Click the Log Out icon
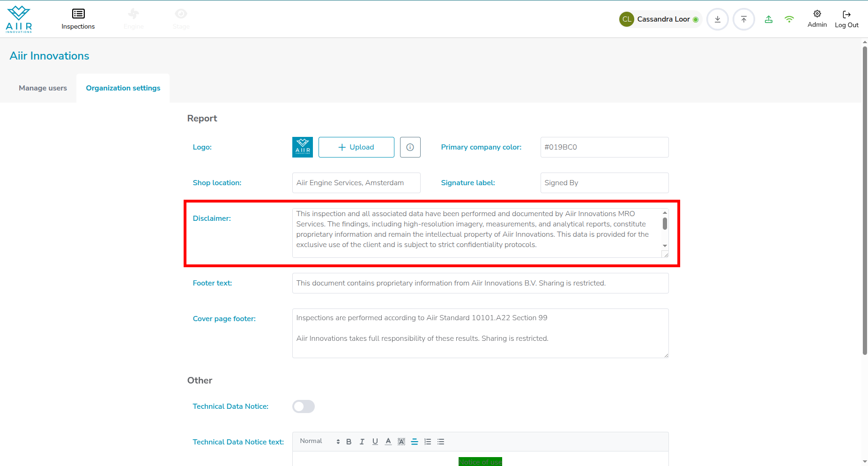The image size is (868, 466). [x=846, y=19]
